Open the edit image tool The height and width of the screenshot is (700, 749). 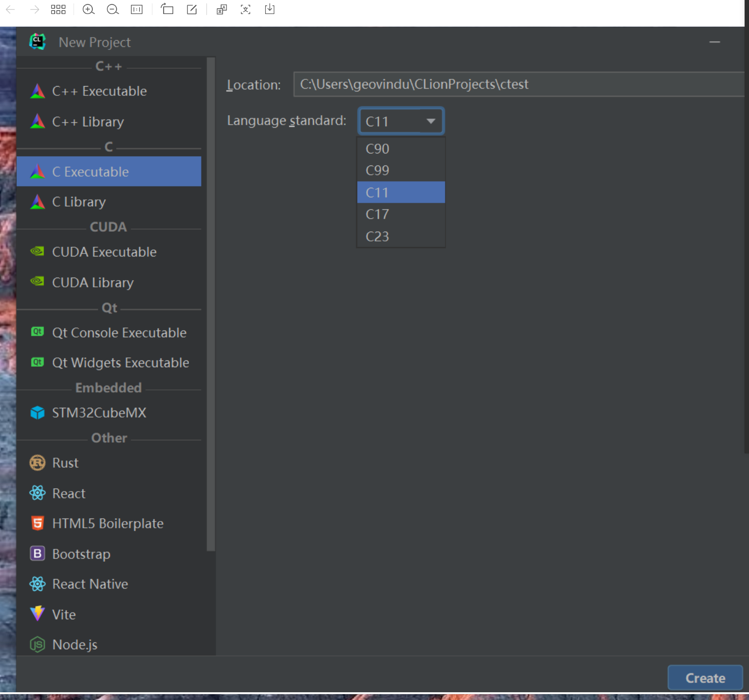192,9
